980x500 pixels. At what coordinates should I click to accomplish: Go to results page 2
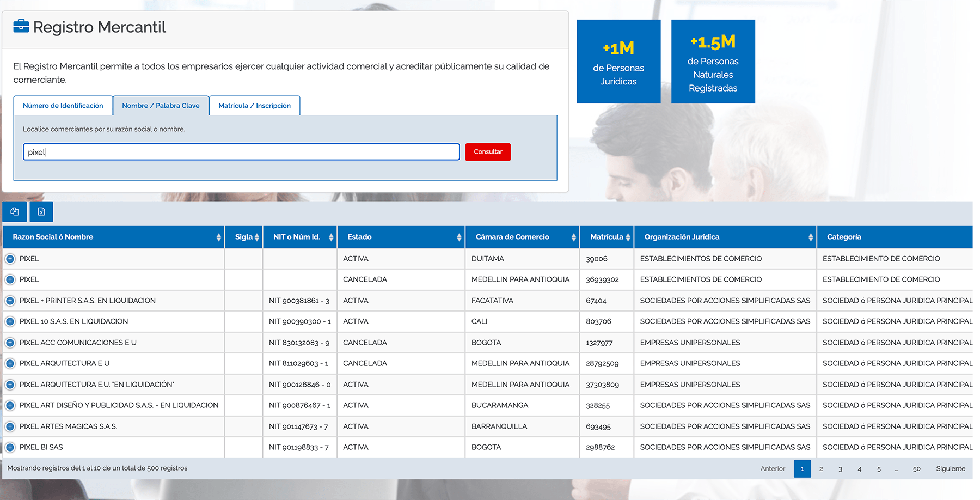(x=821, y=468)
